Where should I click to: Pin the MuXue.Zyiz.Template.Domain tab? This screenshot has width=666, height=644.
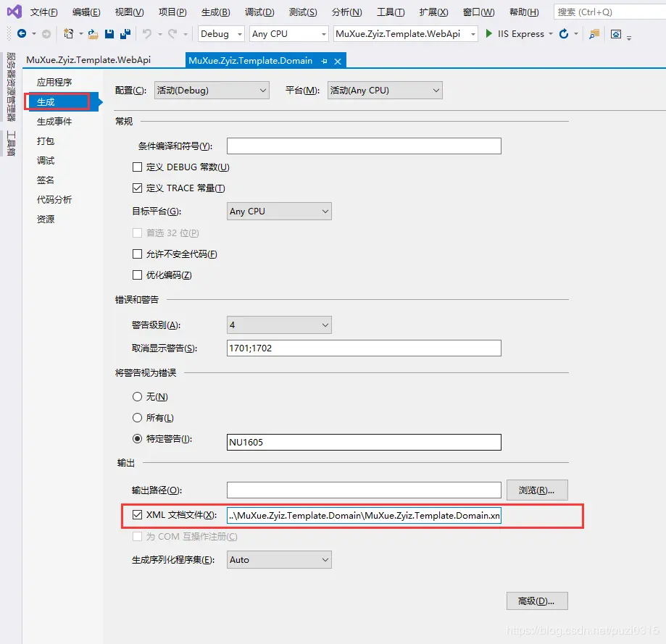(x=324, y=61)
